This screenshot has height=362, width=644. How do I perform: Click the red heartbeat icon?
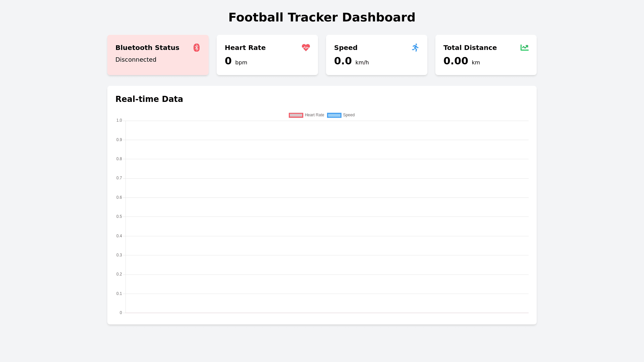pos(306,48)
